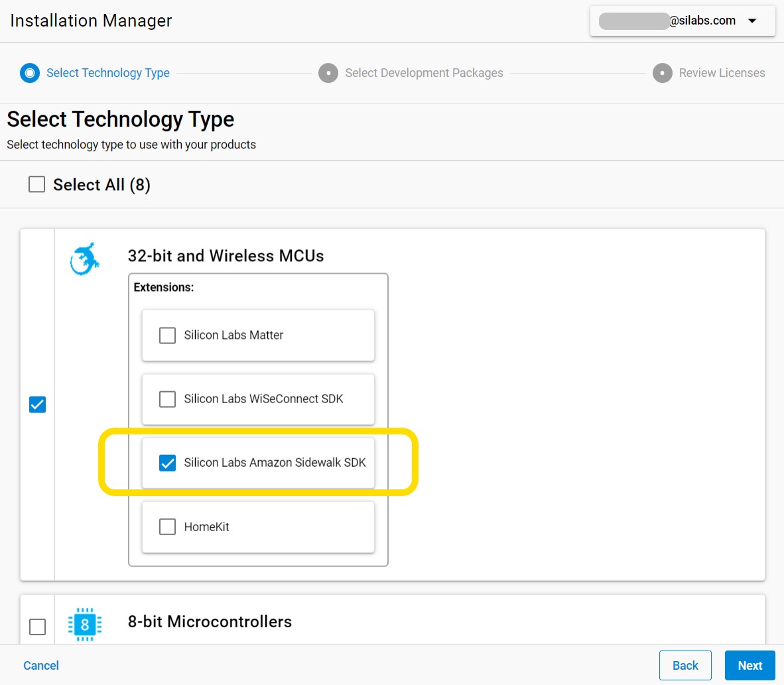Click the 8-bit Microcontrollers chip icon
The width and height of the screenshot is (784, 685).
(84, 624)
